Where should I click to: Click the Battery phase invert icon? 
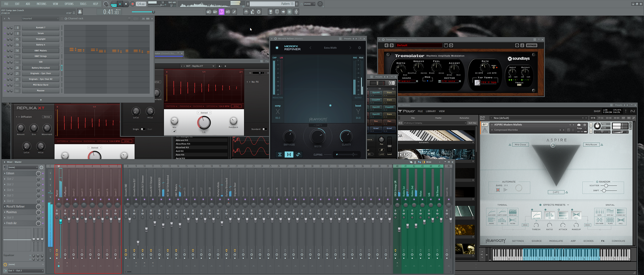[x=381, y=150]
